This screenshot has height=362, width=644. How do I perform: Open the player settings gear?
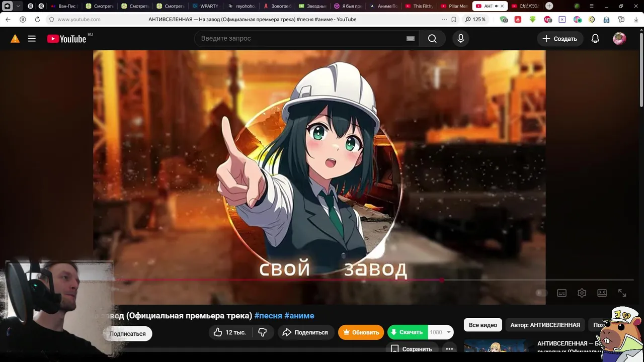coord(582,293)
